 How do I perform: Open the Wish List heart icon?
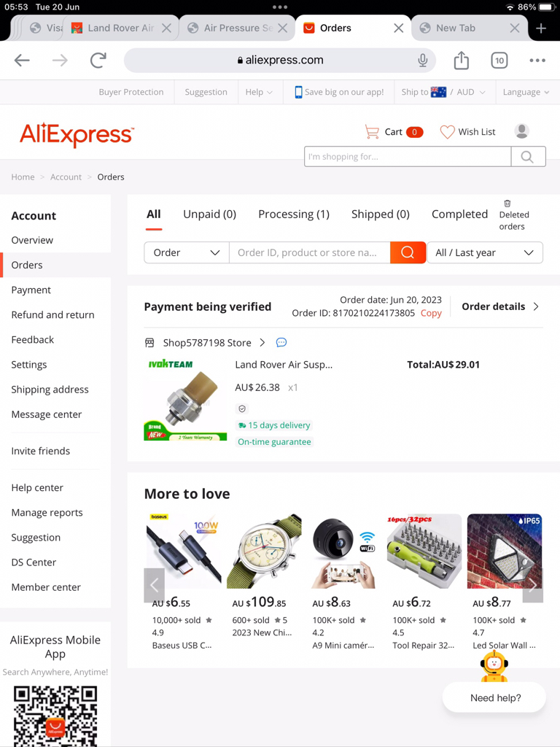tap(447, 131)
